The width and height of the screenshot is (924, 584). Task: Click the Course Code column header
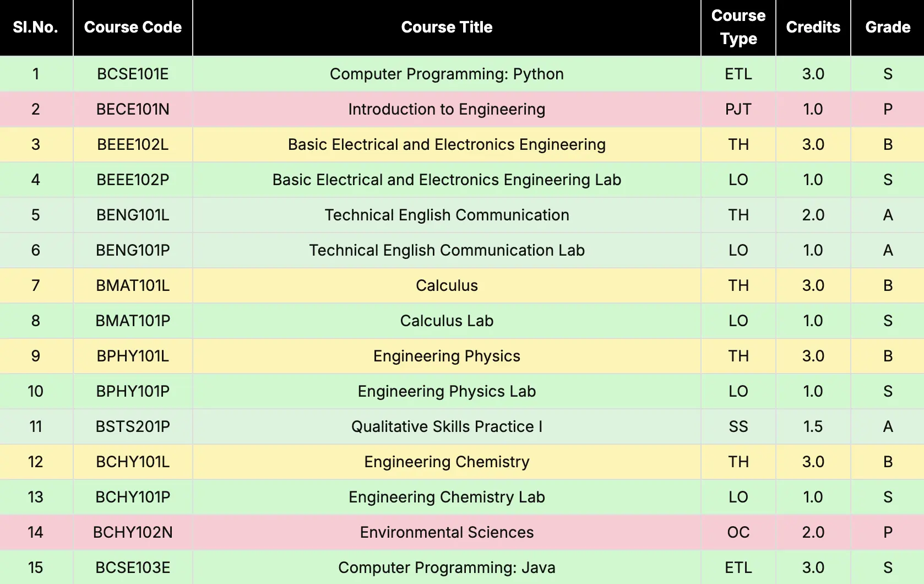pyautogui.click(x=133, y=28)
